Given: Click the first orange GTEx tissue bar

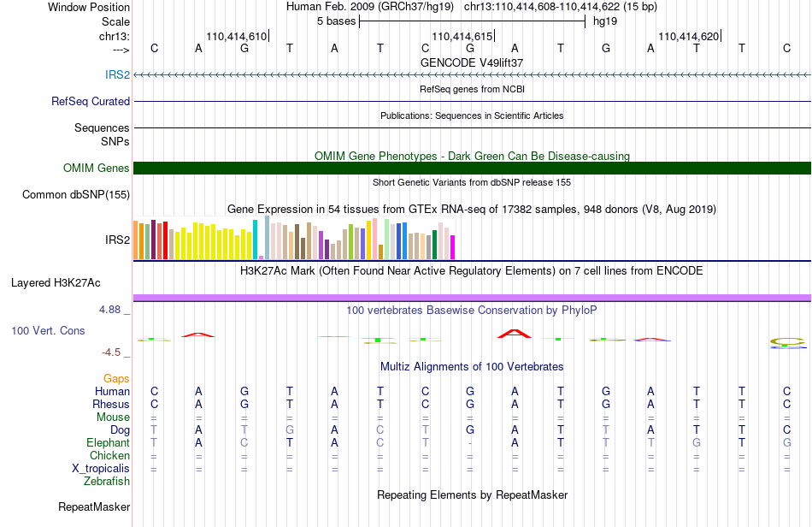Looking at the screenshot, I should pyautogui.click(x=136, y=240).
